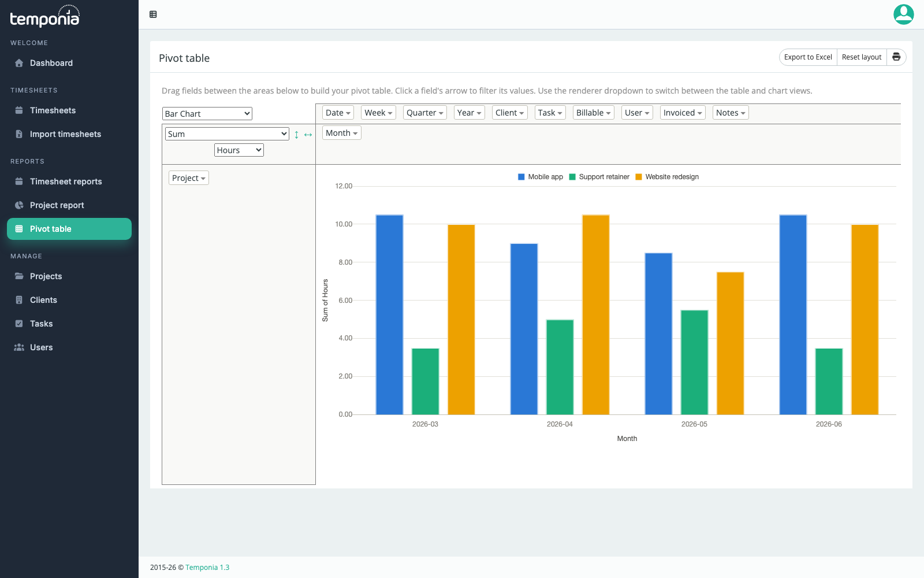Screen dimensions: 924x578
Task: Click Export to Excel button
Action: (808, 57)
